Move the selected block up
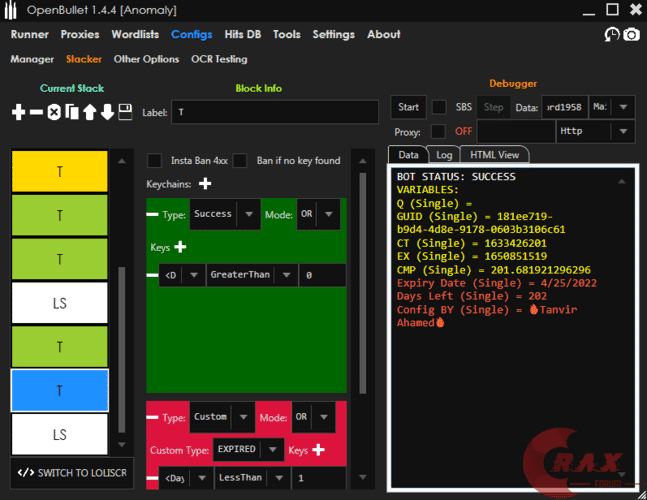Screen dimensions: 647x500 89,112
